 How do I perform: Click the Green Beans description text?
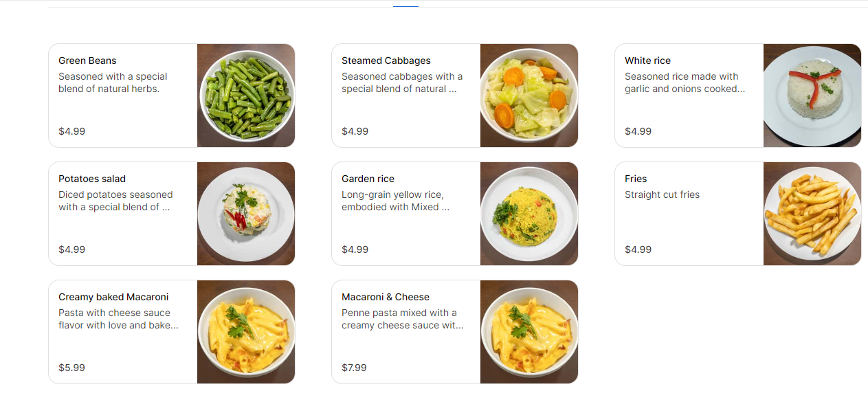click(x=113, y=82)
